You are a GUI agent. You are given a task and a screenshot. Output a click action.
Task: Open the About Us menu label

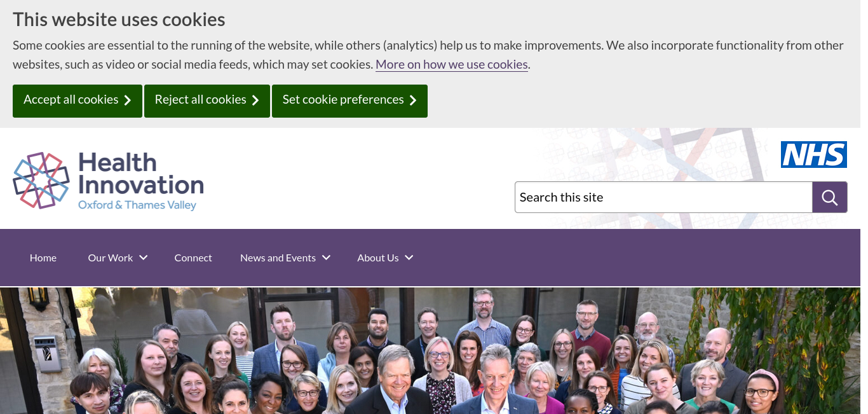tap(378, 258)
